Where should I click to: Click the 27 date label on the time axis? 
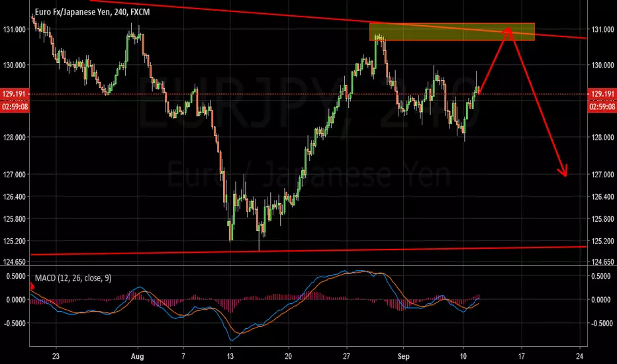pos(346,357)
